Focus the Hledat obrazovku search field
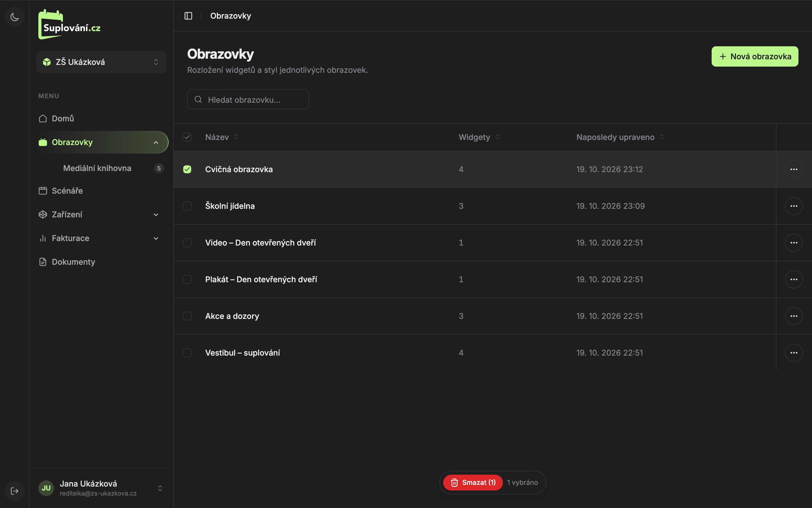The width and height of the screenshot is (812, 508). tap(248, 99)
